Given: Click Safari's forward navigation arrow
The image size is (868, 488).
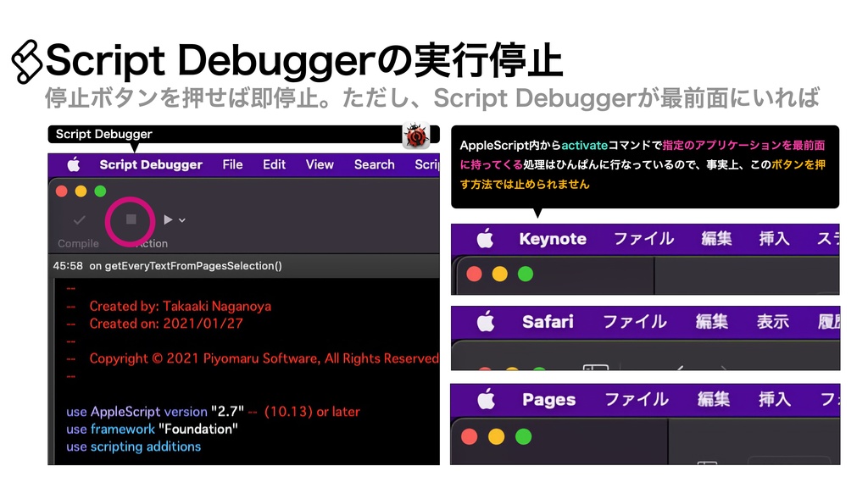Looking at the screenshot, I should pyautogui.click(x=725, y=366).
